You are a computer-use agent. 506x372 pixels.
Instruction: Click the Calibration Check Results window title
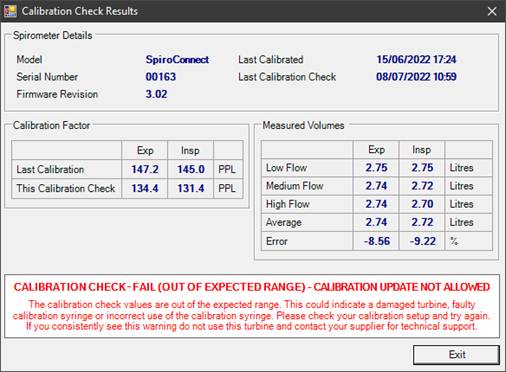(x=80, y=11)
